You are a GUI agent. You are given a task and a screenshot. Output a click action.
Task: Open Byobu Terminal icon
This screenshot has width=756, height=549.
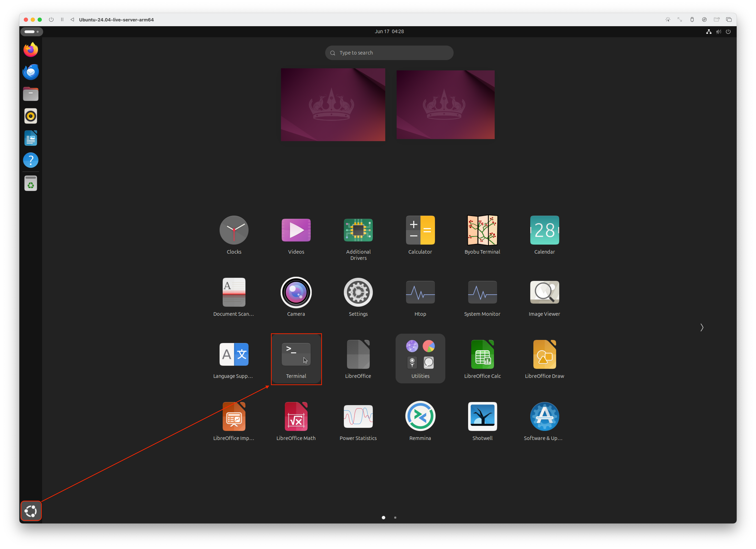[482, 230]
